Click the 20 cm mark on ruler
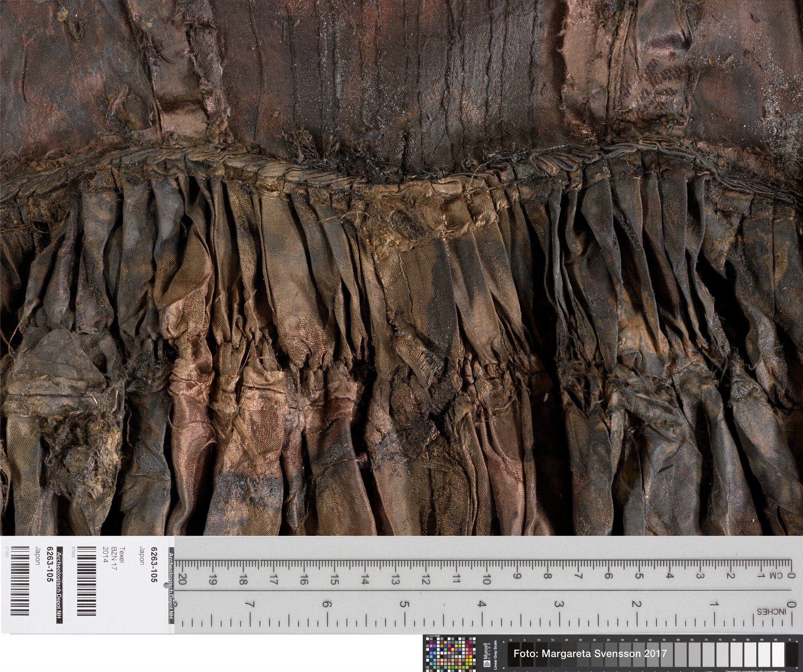Image resolution: width=803 pixels, height=672 pixels. 182,578
